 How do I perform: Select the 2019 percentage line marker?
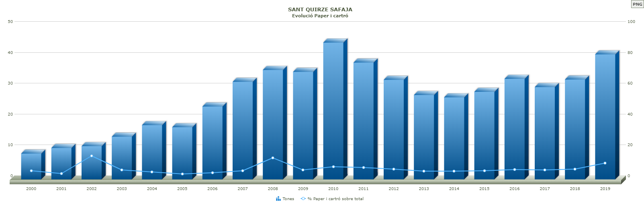coord(605,163)
